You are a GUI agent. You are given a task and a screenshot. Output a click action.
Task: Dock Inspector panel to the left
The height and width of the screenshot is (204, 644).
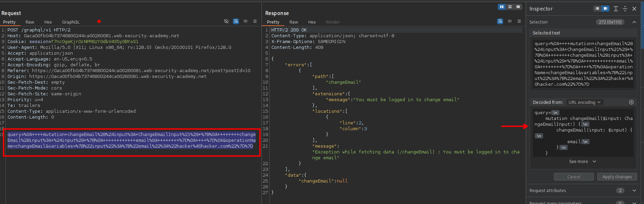597,9
